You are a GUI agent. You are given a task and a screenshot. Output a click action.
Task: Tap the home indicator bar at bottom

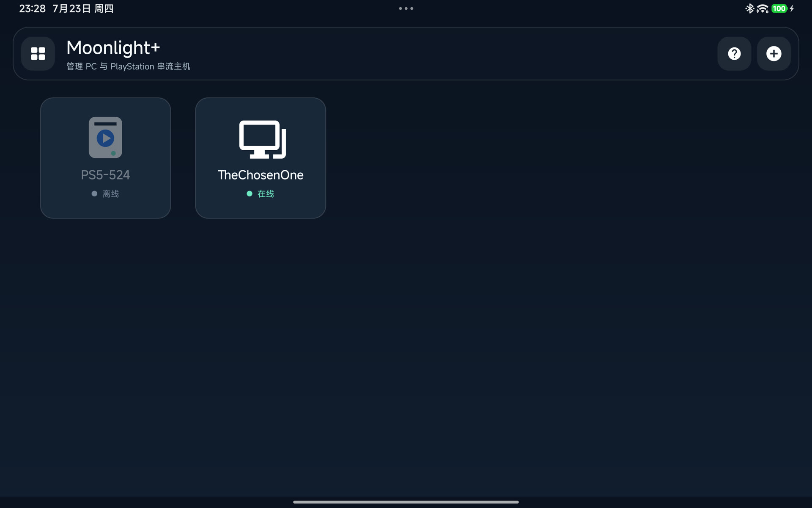406,502
